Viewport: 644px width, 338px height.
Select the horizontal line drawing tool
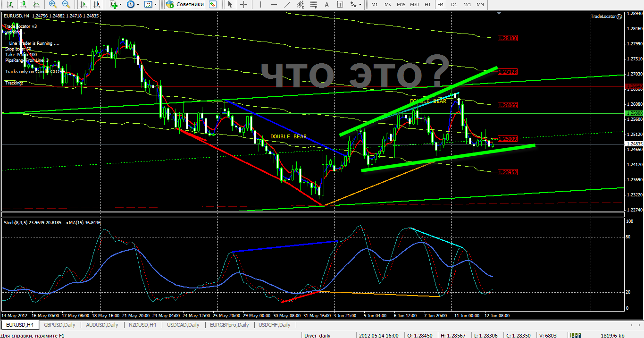(x=273, y=4)
